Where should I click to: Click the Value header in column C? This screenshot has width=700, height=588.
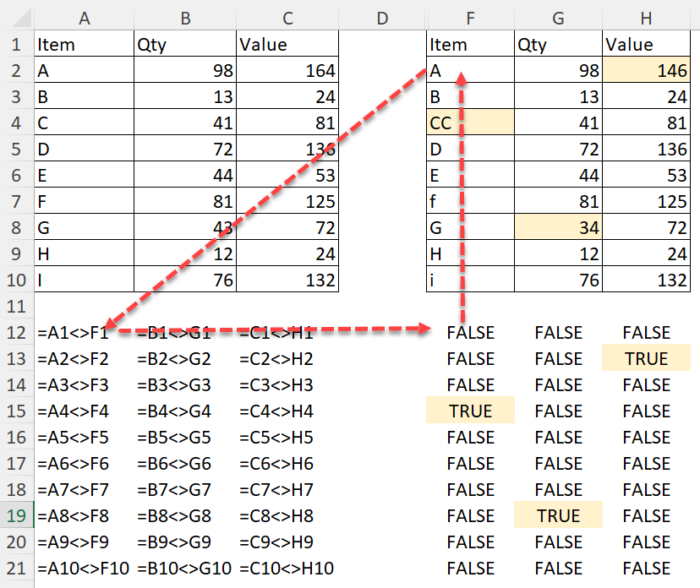pyautogui.click(x=287, y=45)
